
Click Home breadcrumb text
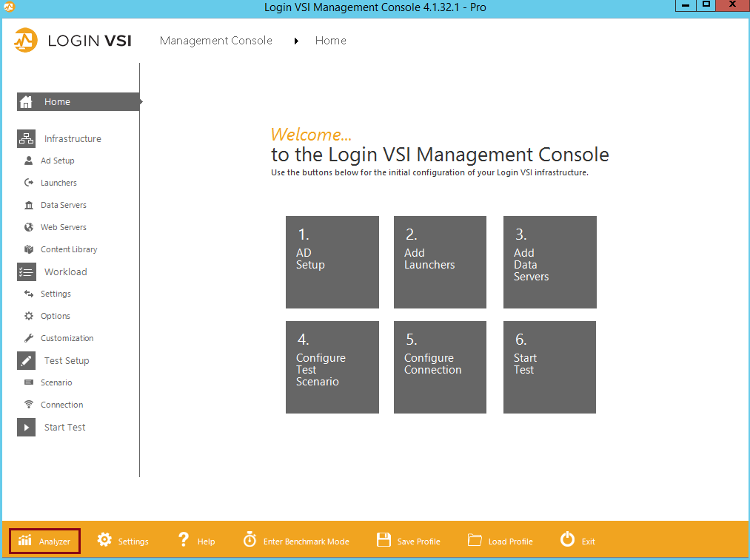coord(330,41)
